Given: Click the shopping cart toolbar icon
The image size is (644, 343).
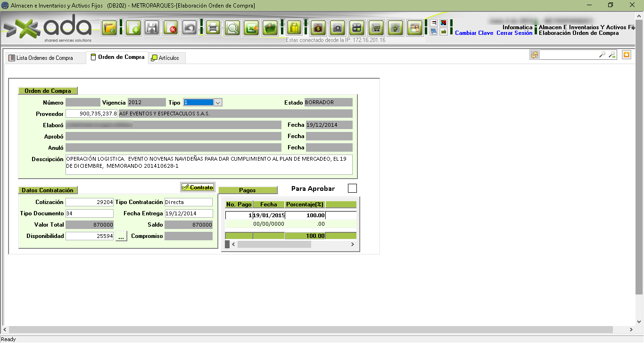Looking at the screenshot, I should coord(376,28).
